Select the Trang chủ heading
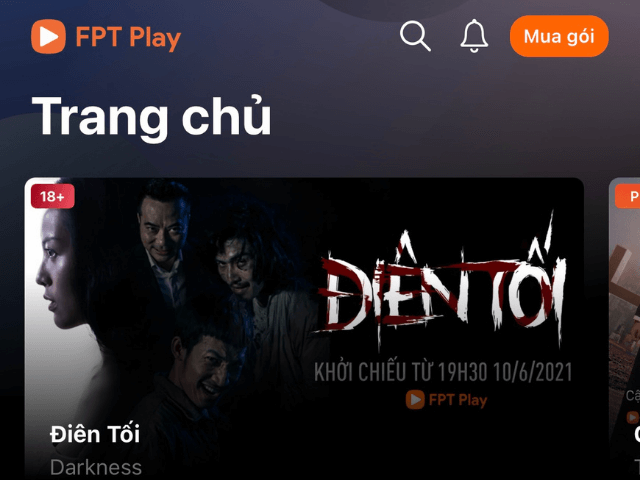 (x=151, y=116)
